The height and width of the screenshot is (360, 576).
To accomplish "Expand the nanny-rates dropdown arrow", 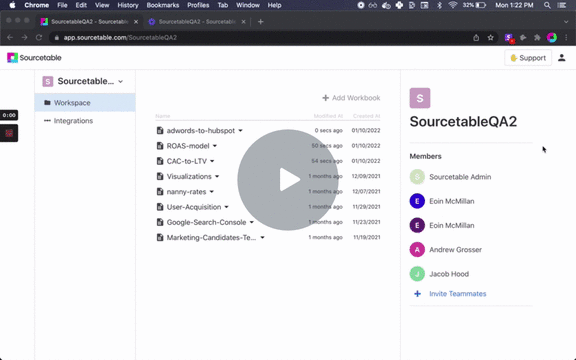I will pyautogui.click(x=212, y=192).
